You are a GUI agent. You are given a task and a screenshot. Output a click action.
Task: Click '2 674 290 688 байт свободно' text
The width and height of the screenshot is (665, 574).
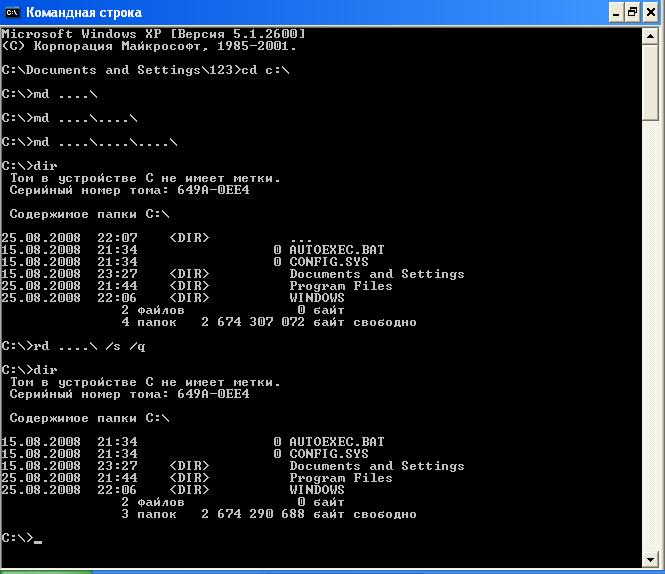[x=308, y=514]
